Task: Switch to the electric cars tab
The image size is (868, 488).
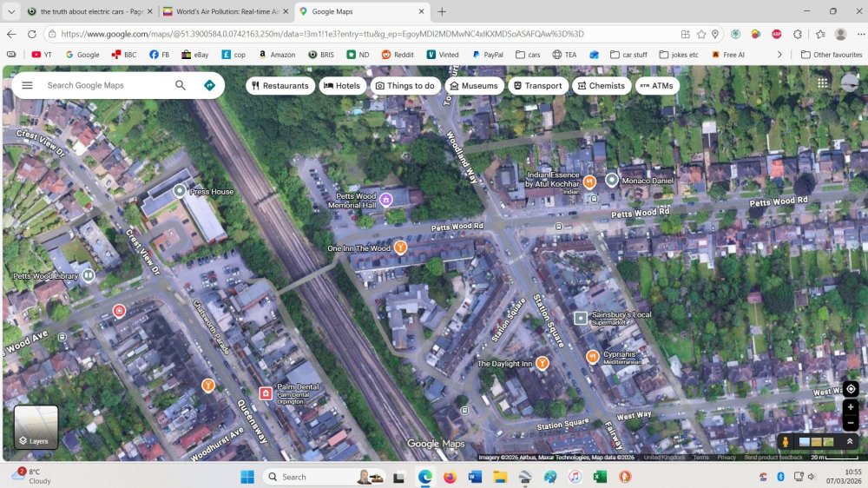Action: point(89,11)
